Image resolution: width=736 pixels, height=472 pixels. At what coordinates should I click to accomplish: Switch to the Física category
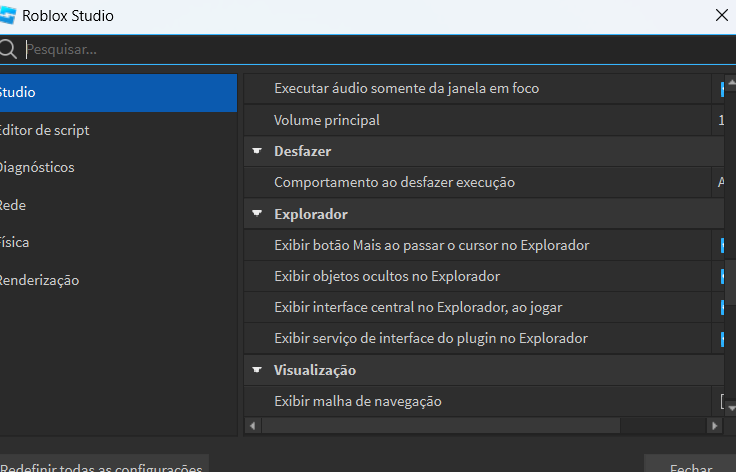click(118, 243)
